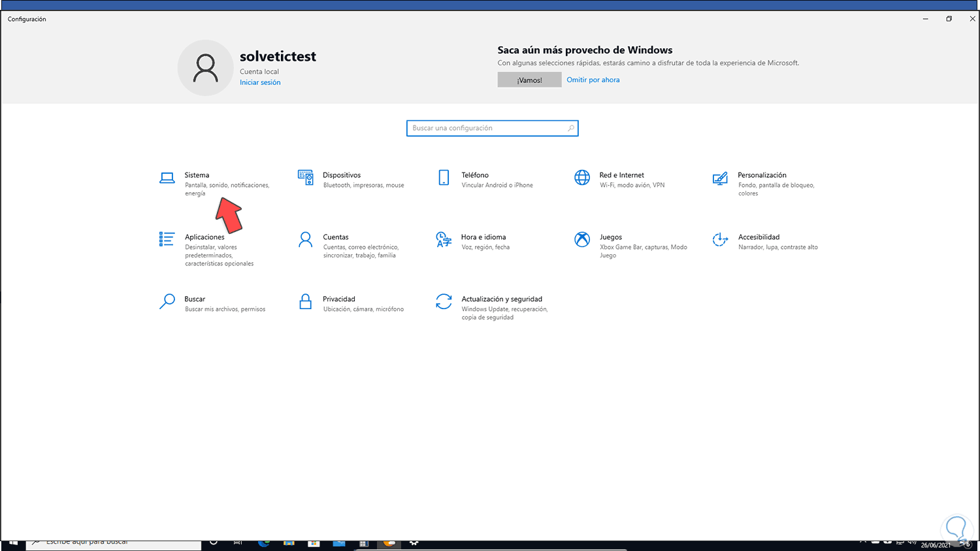Click the Iniciar sesión link
Screen dimensions: 980x551
pyautogui.click(x=260, y=82)
